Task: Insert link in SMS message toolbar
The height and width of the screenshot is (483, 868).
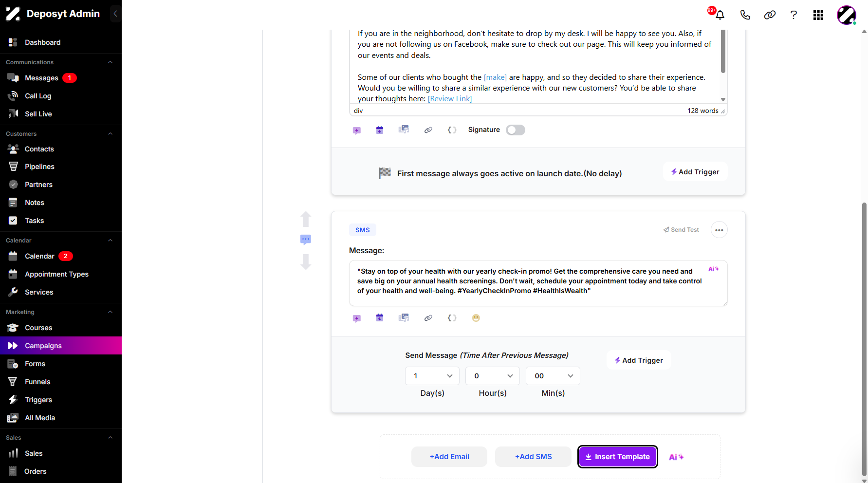Action: [x=428, y=318]
